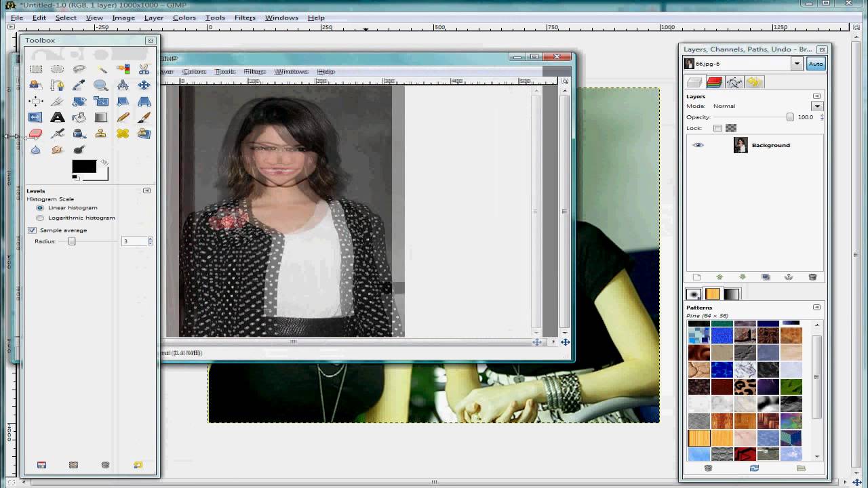The width and height of the screenshot is (868, 488).
Task: Select the Measure compass tool
Action: (x=123, y=85)
